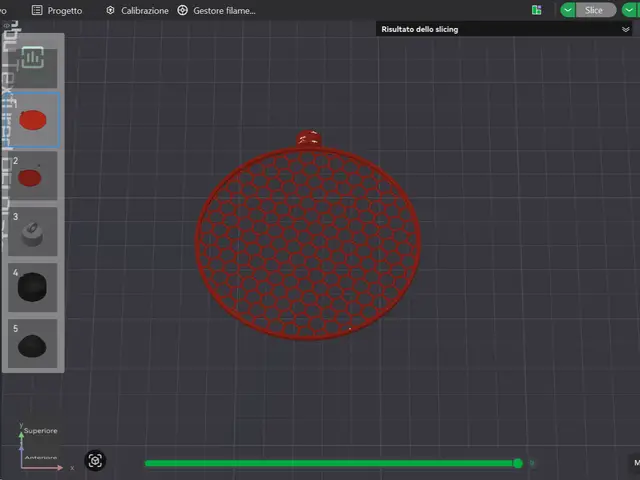Click the Progetto list icon

(x=37, y=10)
